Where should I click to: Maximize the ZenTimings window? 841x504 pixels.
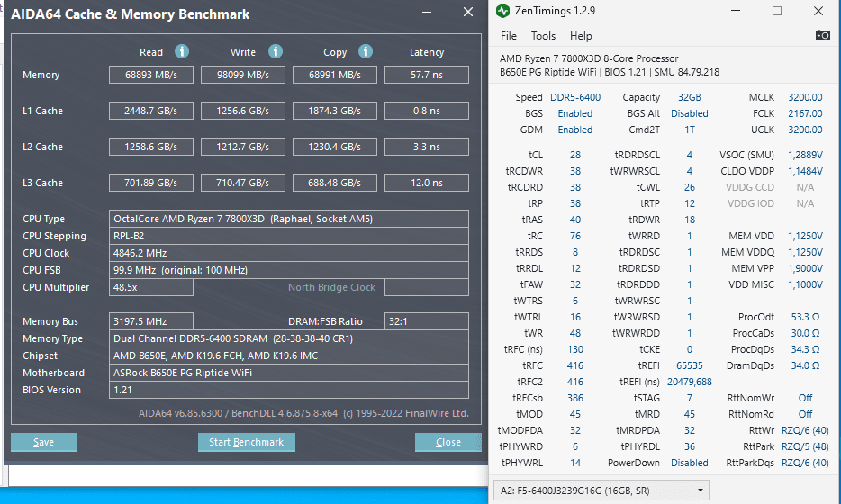tap(777, 11)
